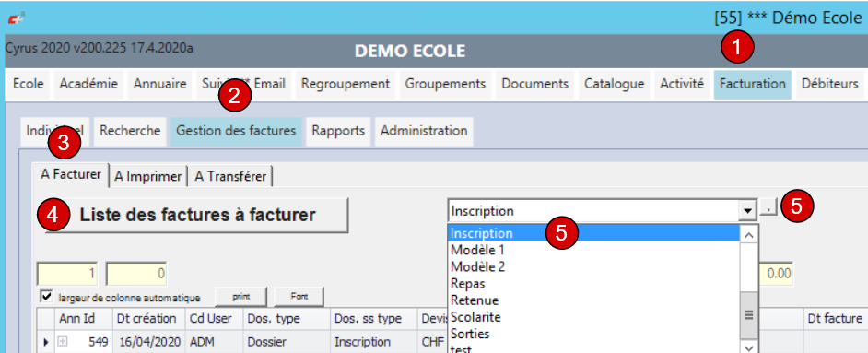Image resolution: width=868 pixels, height=353 pixels.
Task: Open the Facturation main tab
Action: pos(752,84)
